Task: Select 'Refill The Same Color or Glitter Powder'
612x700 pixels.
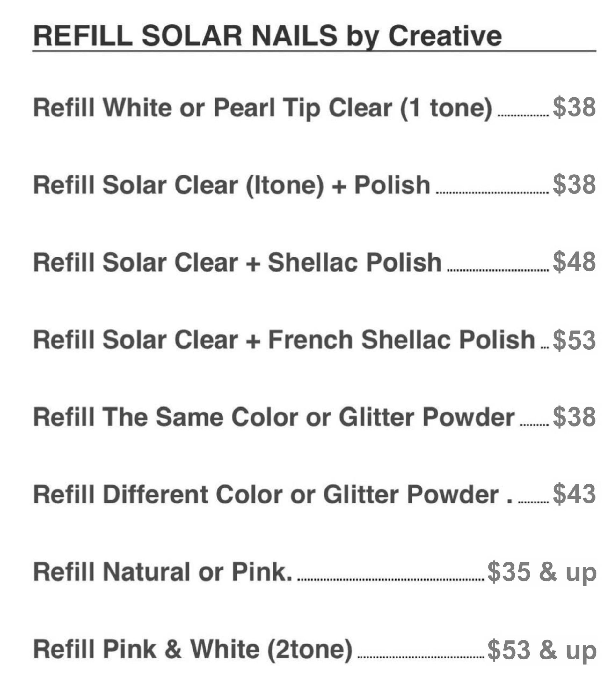Action: tap(274, 417)
